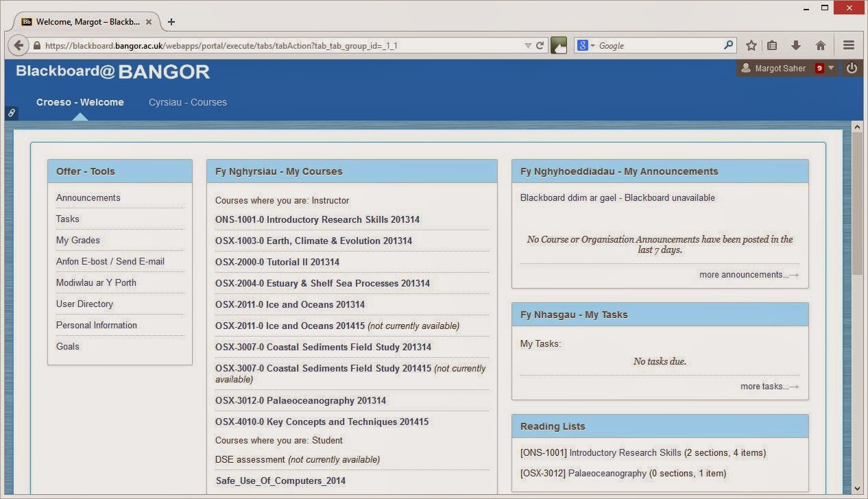Image resolution: width=868 pixels, height=499 pixels.
Task: Click the page scrollbar down arrow
Action: 857,488
